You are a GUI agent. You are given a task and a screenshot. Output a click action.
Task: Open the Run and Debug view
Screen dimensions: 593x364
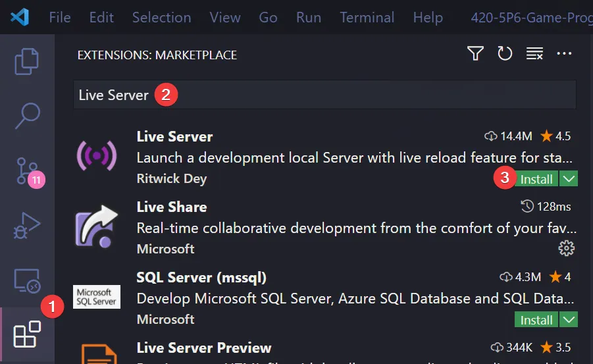pyautogui.click(x=26, y=226)
